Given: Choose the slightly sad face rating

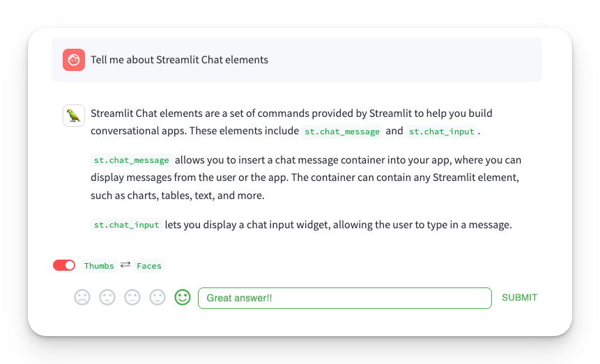Looking at the screenshot, I should point(107,297).
